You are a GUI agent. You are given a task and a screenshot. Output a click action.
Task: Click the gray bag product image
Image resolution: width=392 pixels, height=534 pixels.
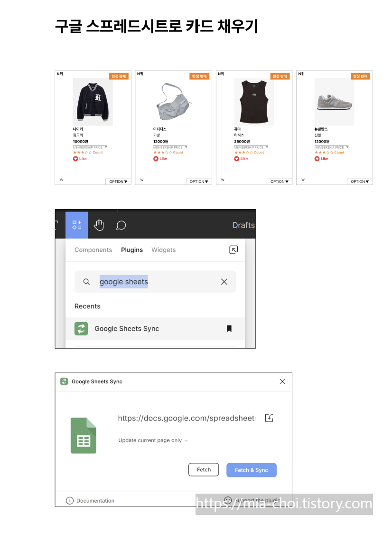[173, 102]
